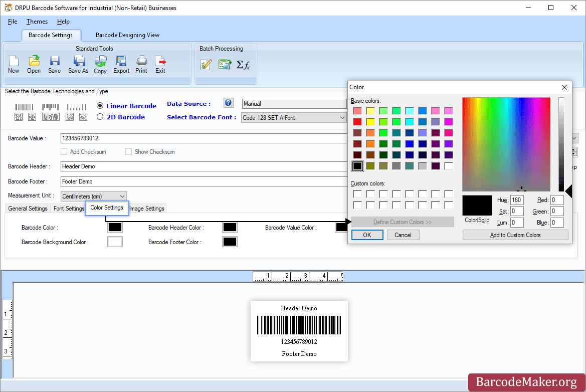Click the Barcode Header Color swatch
This screenshot has width=586, height=392.
click(230, 227)
